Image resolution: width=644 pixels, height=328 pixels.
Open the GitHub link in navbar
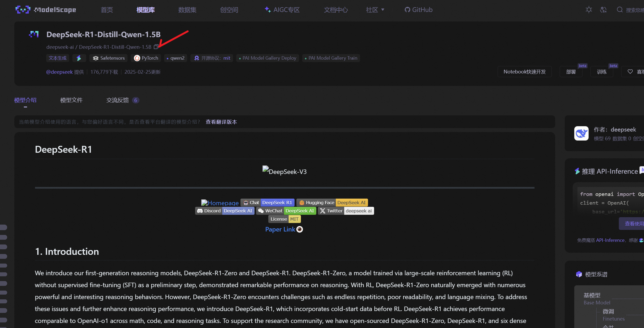[x=418, y=10]
